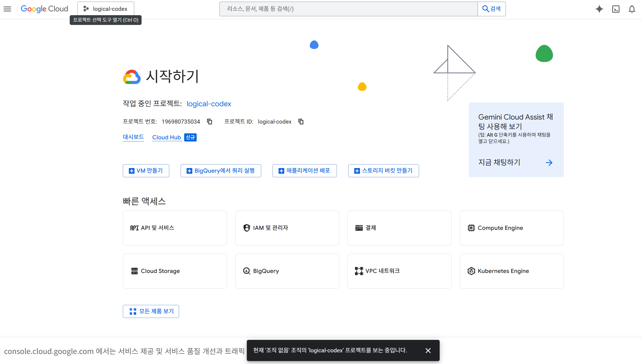Click BigQuery에서 쿼리 실행 button
Viewport: 642px width, 364px height.
221,171
